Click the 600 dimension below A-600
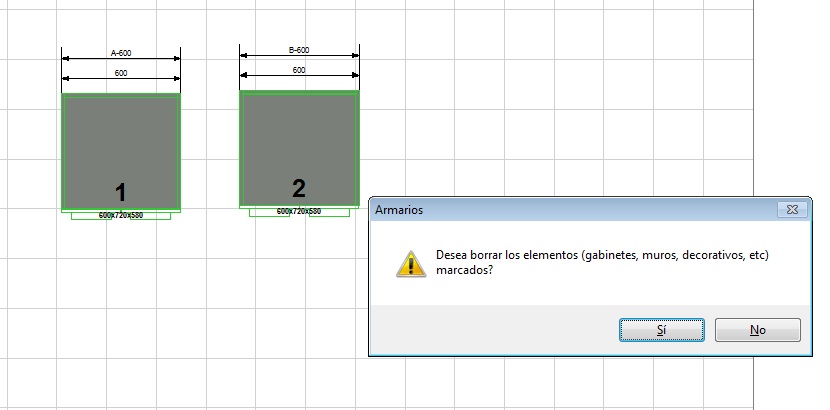The image size is (830, 410). [x=121, y=73]
